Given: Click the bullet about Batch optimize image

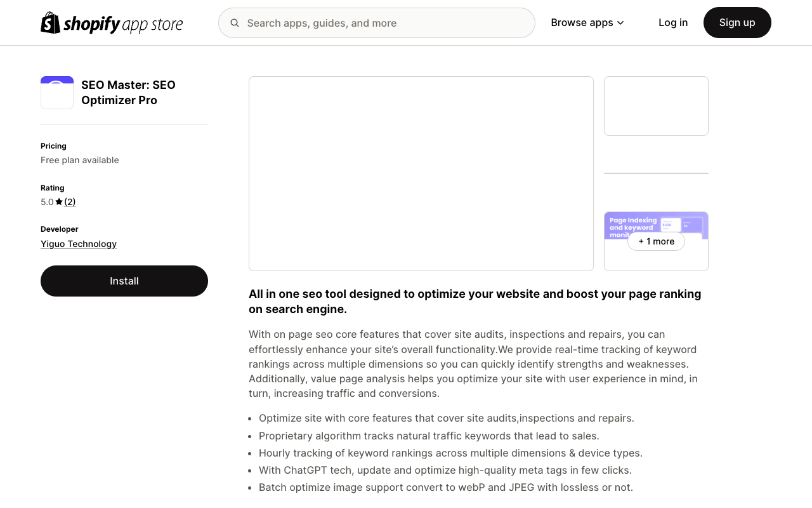Looking at the screenshot, I should (x=446, y=488).
